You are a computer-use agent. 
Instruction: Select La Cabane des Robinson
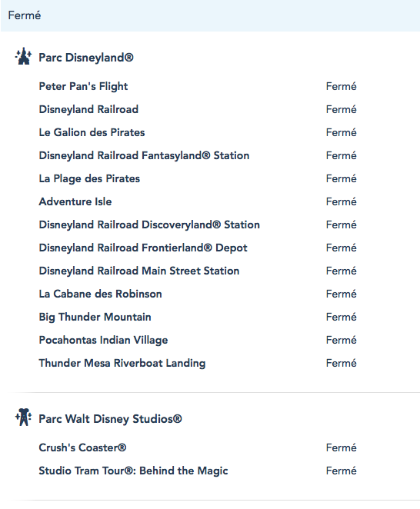point(100,294)
